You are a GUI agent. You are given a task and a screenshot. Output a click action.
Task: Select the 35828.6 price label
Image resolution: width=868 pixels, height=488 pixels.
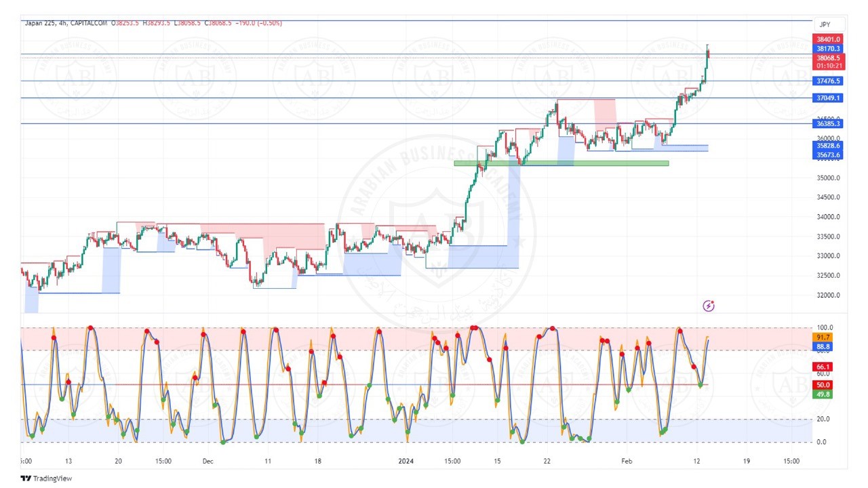pos(828,146)
